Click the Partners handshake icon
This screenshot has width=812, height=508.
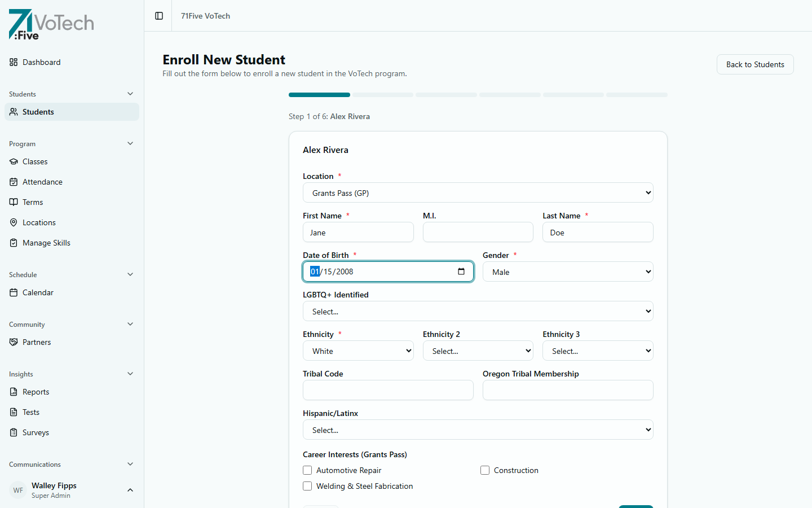click(x=14, y=342)
